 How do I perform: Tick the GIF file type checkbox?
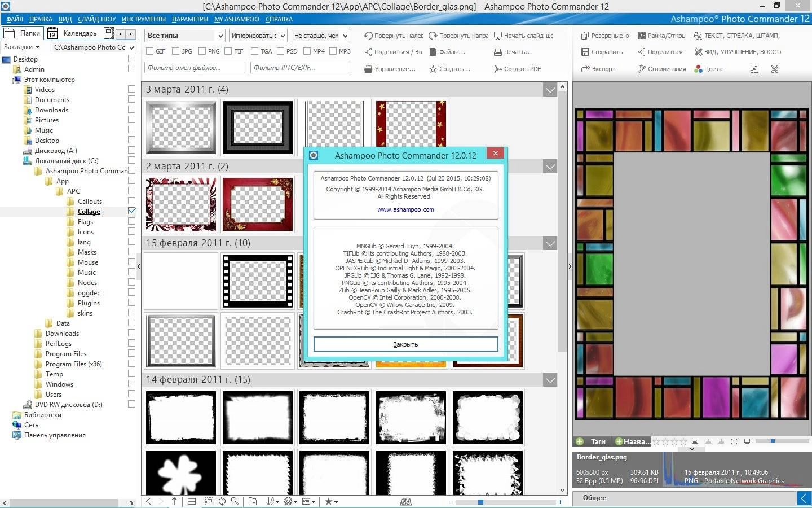pyautogui.click(x=150, y=51)
